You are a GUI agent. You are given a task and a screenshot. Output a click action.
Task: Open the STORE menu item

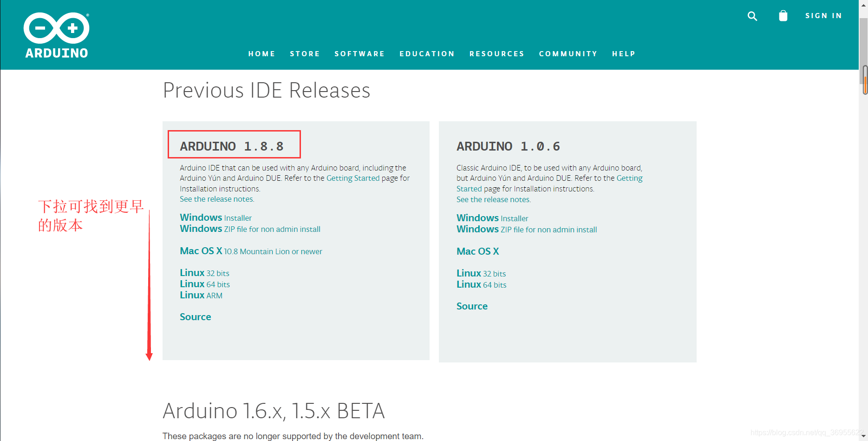[x=305, y=54]
